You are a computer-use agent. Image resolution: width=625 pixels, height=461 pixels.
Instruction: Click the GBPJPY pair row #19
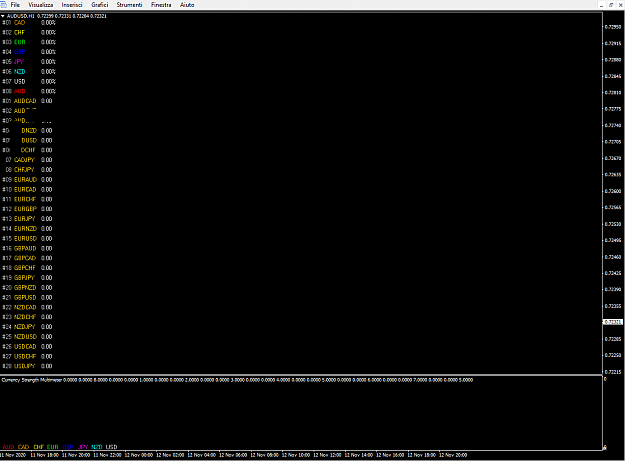27,278
